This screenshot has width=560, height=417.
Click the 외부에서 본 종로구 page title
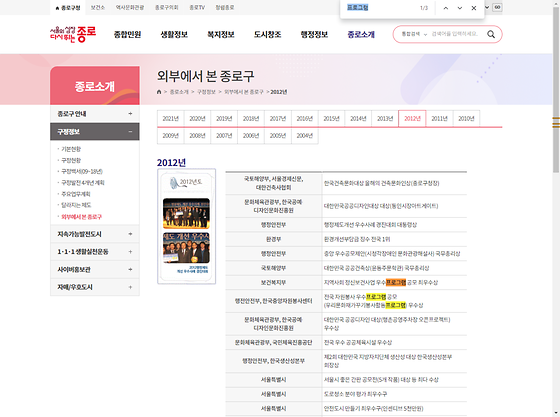point(205,76)
